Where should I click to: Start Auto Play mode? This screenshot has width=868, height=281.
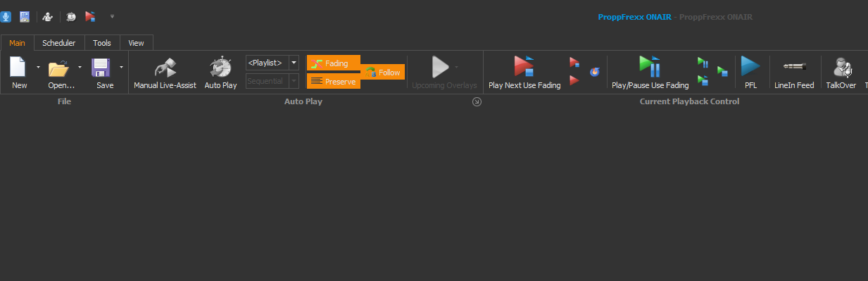[220, 73]
